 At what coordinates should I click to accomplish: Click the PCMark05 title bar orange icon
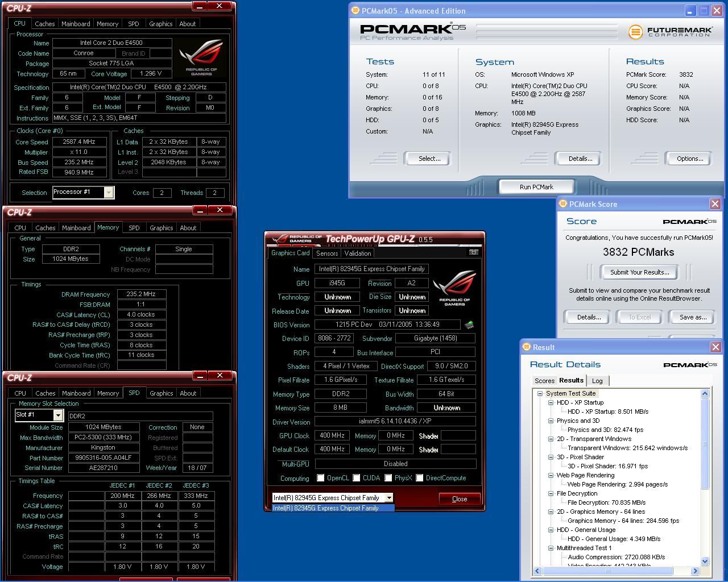point(355,10)
